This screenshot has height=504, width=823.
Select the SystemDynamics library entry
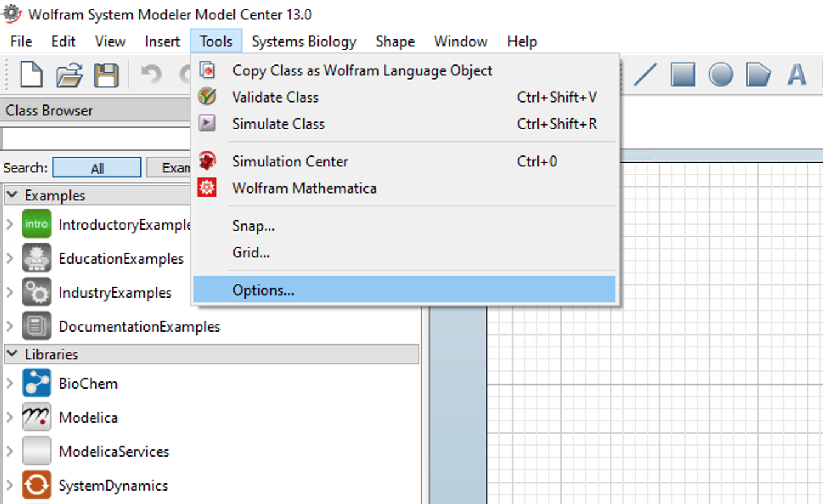113,485
